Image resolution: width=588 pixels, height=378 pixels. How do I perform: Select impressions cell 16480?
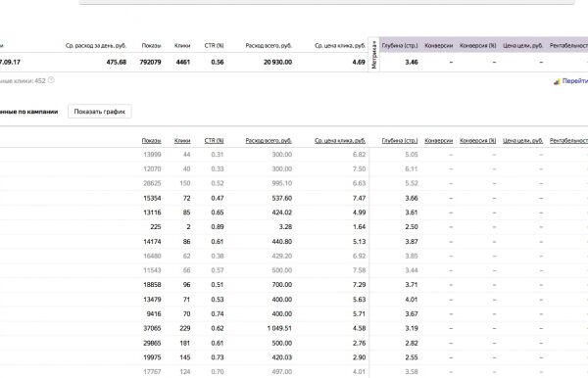pyautogui.click(x=152, y=256)
